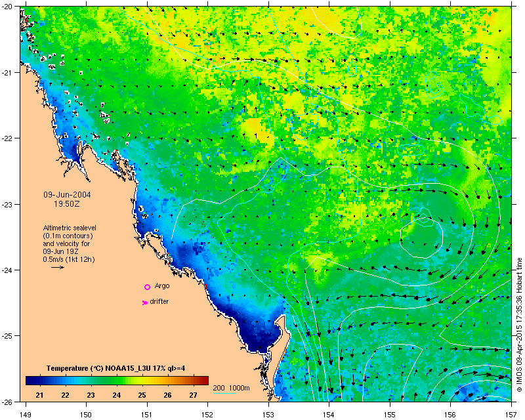This screenshot has width=525, height=420.
Task: Click the latitude label '-20'
Action: [x=9, y=7]
